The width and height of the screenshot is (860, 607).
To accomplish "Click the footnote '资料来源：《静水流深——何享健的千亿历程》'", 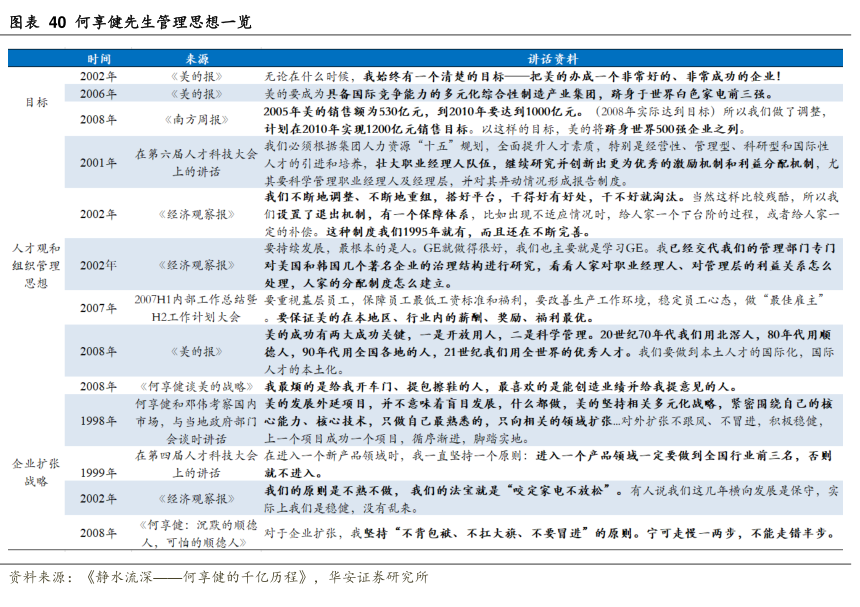I will [x=219, y=577].
